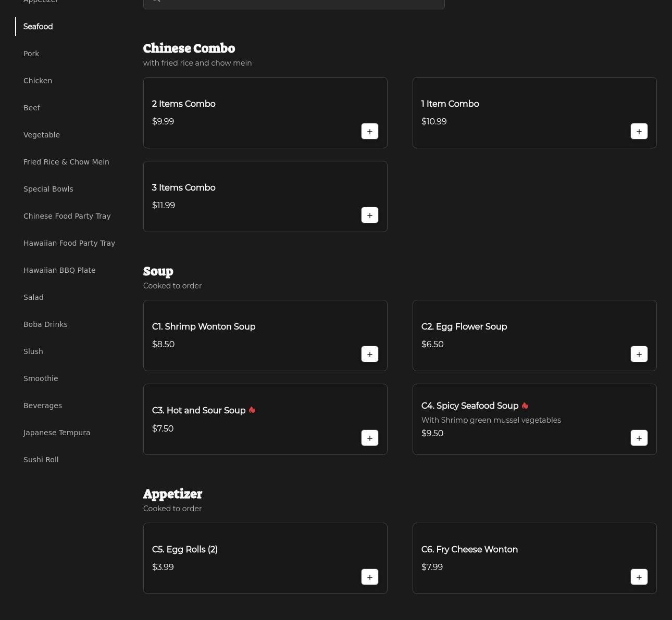Select Slush in the sidebar
This screenshot has height=620, width=672.
point(33,351)
